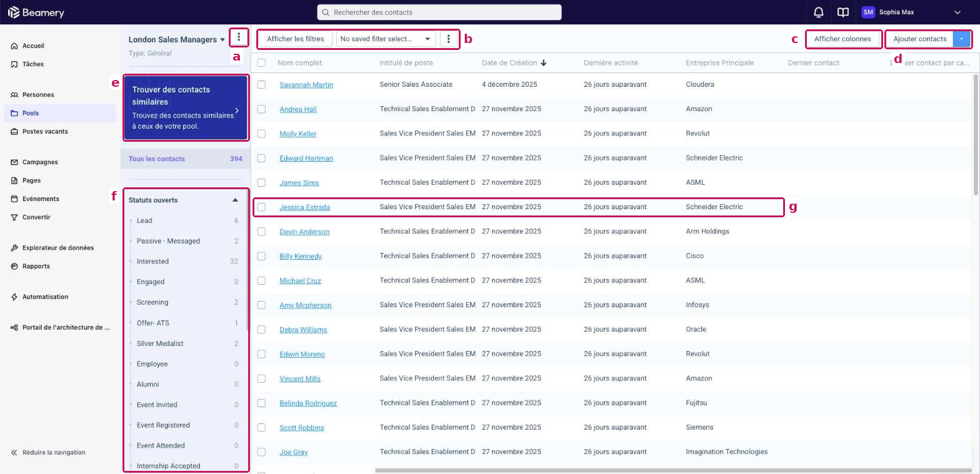Select Tous les contacts list

185,159
